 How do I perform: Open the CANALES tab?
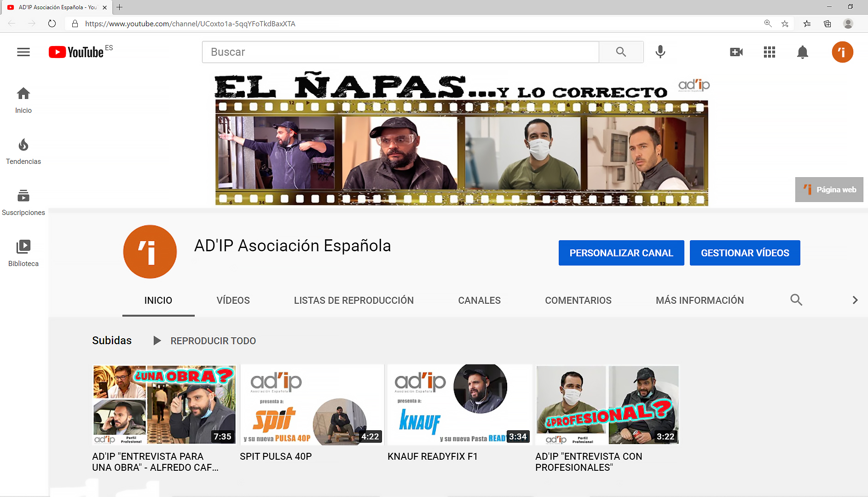click(x=479, y=300)
